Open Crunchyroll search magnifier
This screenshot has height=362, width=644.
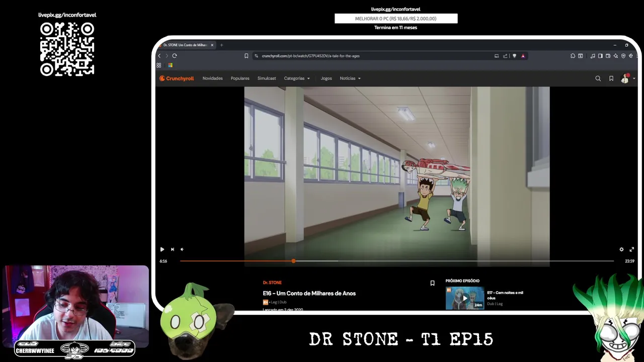tap(598, 78)
